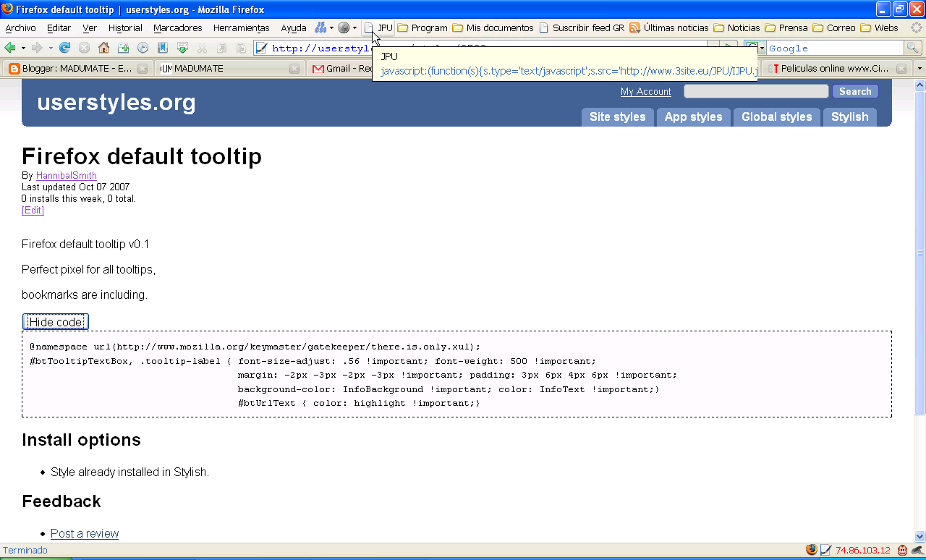
Task: Click the Hide code button
Action: click(x=56, y=322)
